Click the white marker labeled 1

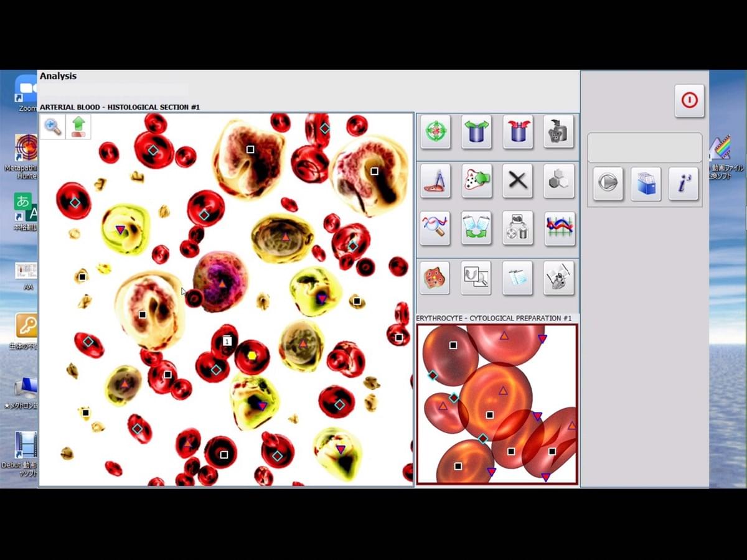[x=227, y=342]
